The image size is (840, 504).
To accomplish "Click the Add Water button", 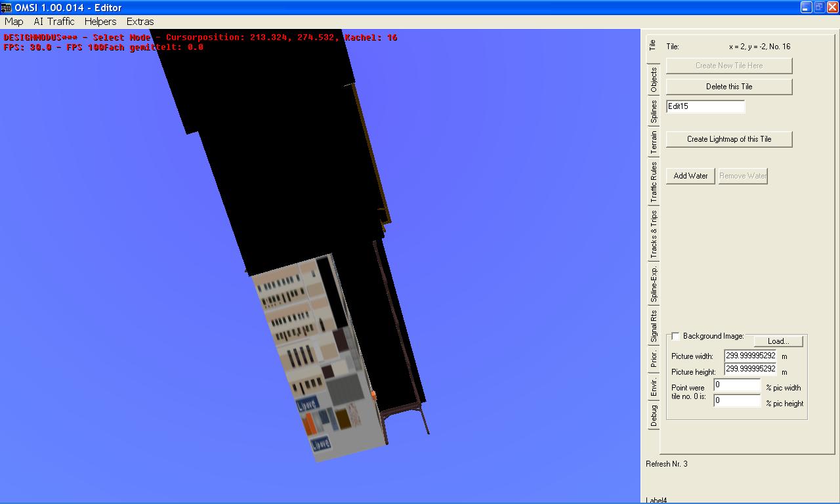I will 690,176.
